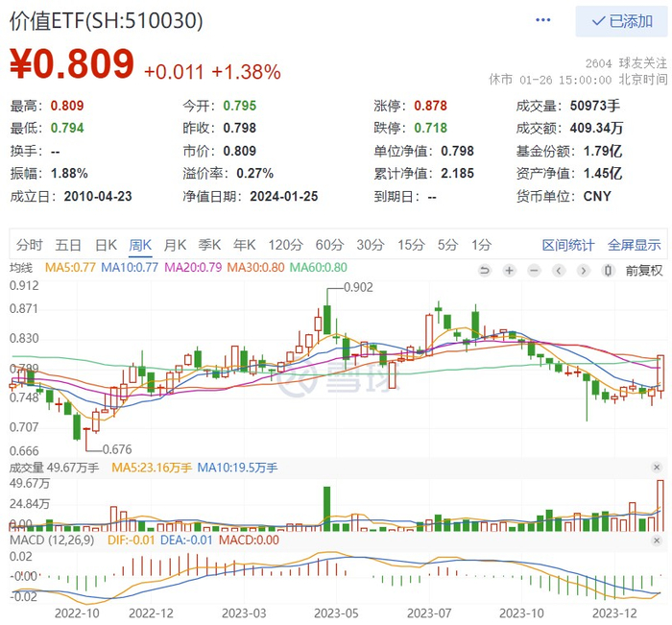Zoom out chart with minus icon
Viewport: 672px width, 625px height.
coord(534,271)
